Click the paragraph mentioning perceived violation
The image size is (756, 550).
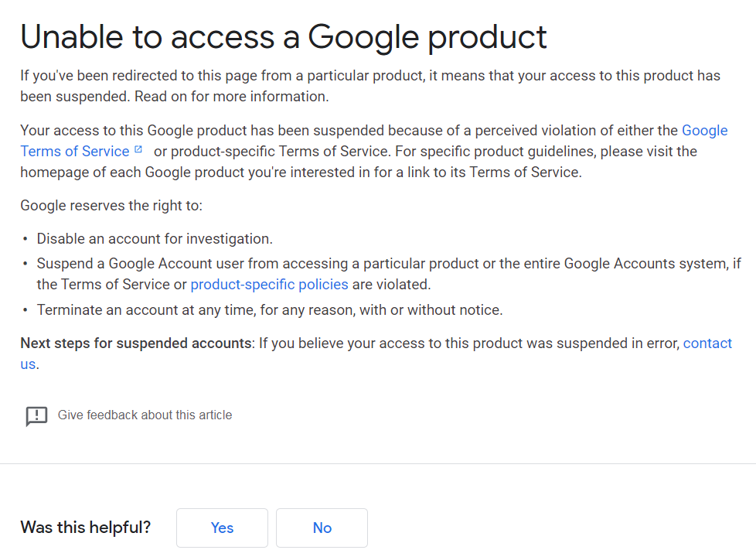[x=374, y=151]
